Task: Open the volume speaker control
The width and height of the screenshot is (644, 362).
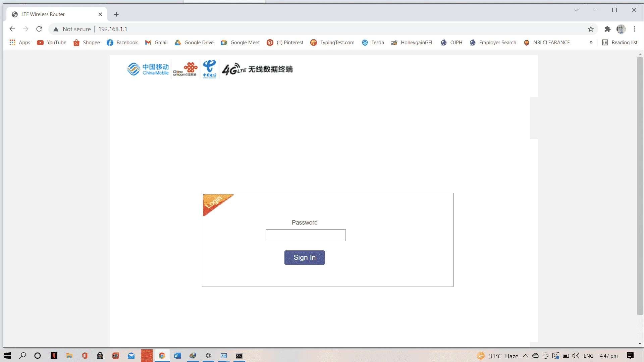Action: (x=576, y=356)
